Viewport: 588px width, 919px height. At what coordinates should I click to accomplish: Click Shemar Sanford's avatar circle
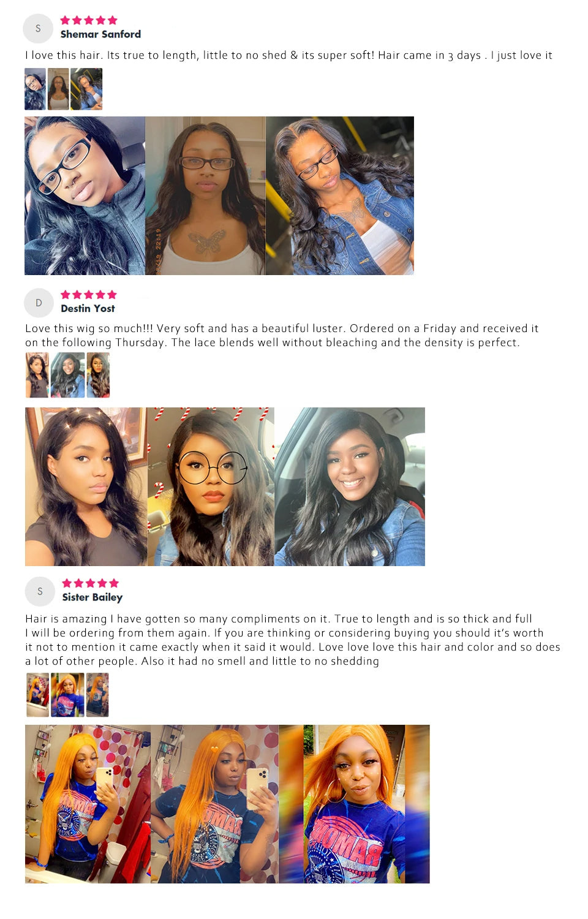tap(38, 28)
